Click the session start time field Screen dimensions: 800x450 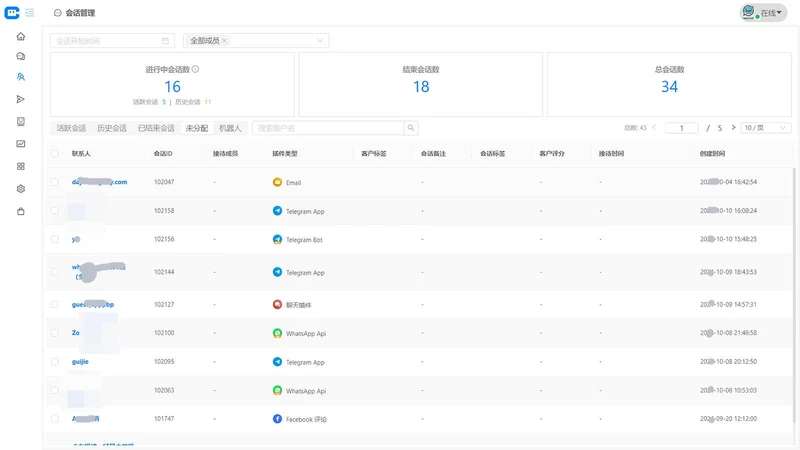pos(112,41)
